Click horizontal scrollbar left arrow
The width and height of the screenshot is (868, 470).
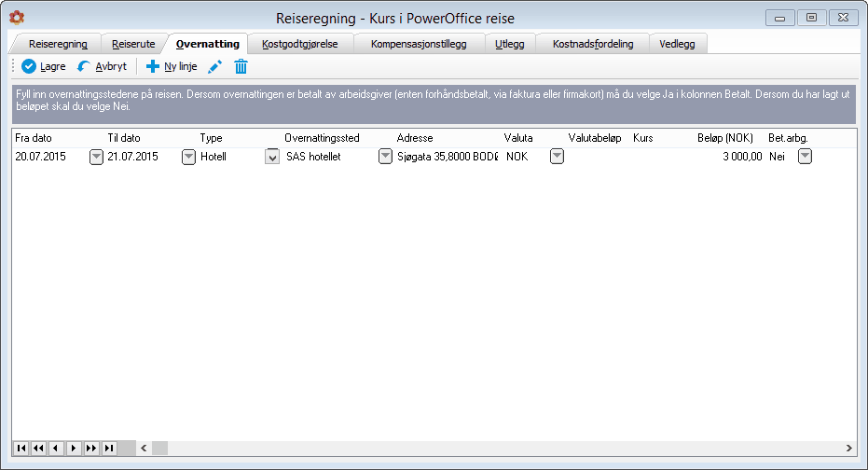click(144, 448)
